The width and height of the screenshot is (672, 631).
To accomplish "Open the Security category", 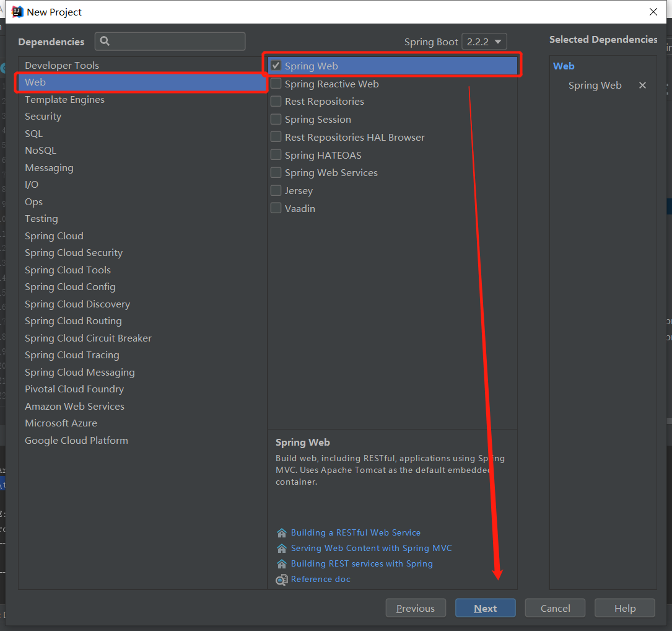I will (x=142, y=117).
